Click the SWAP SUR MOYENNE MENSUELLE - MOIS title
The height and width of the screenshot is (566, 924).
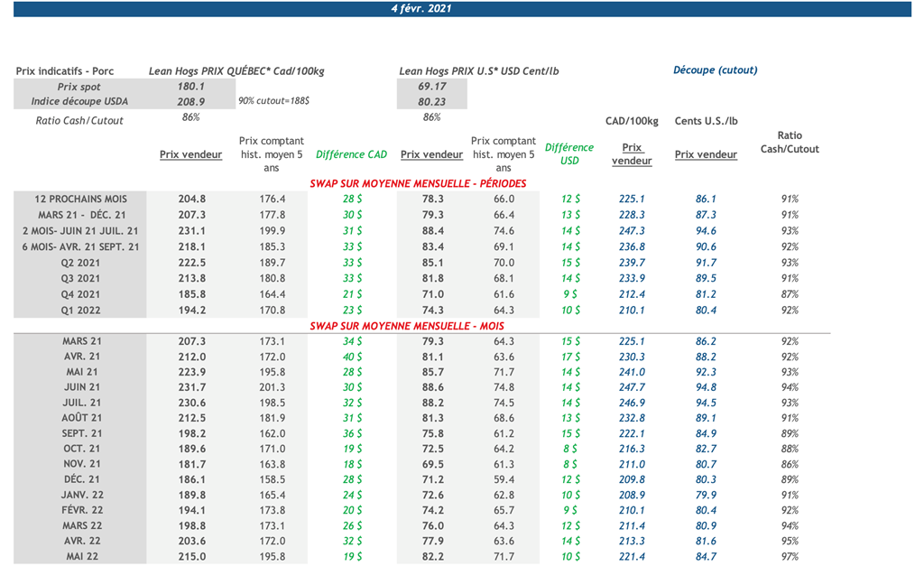click(x=406, y=326)
